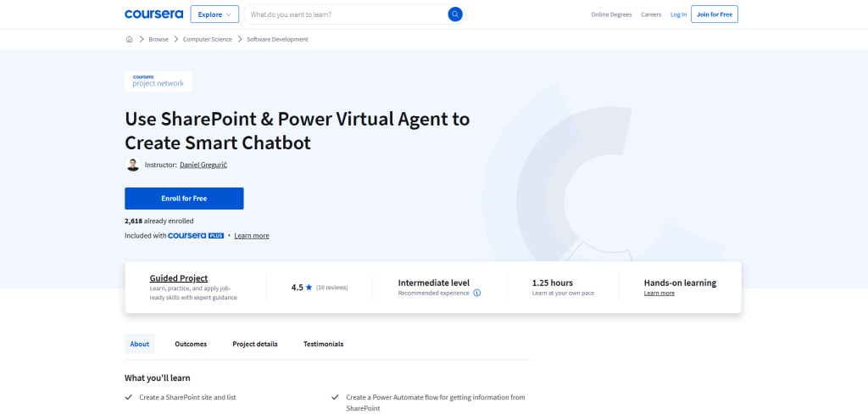
Task: Go to home via breadcrumb house icon
Action: (x=130, y=39)
